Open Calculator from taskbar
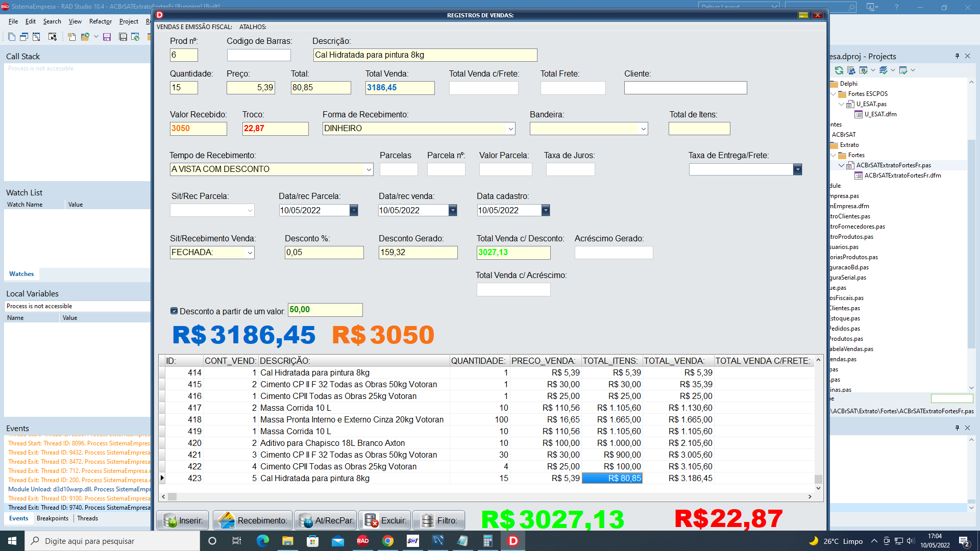This screenshot has height=551, width=980. pyautogui.click(x=488, y=541)
